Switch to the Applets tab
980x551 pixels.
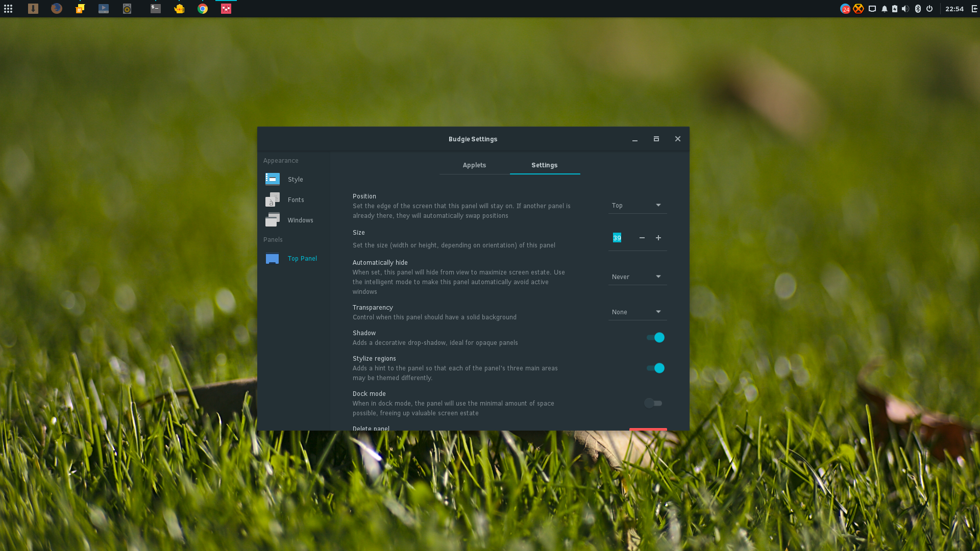(474, 165)
